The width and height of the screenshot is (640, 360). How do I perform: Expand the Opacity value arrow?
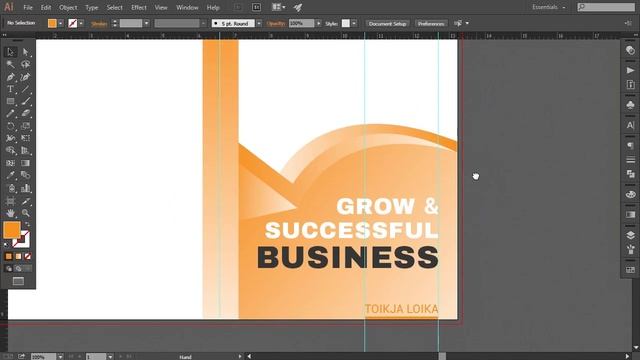318,23
